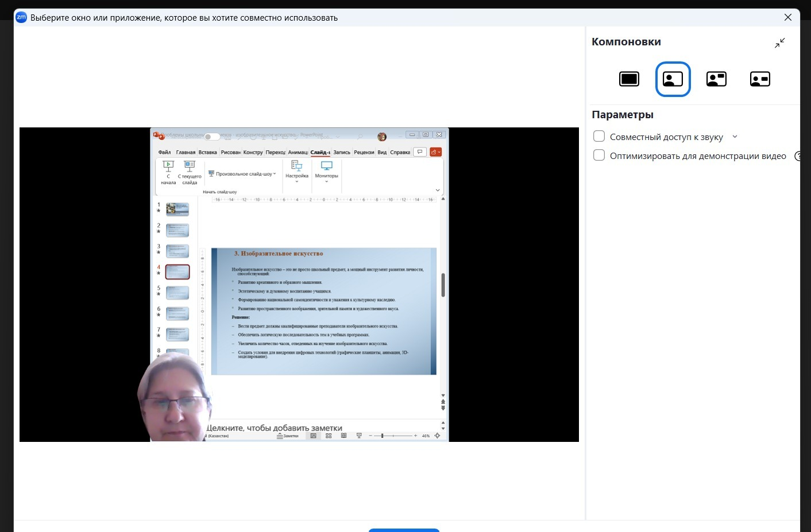Image resolution: width=811 pixels, height=532 pixels.
Task: Check 'Оптимизировать для демонстрации видео'
Action: click(599, 156)
